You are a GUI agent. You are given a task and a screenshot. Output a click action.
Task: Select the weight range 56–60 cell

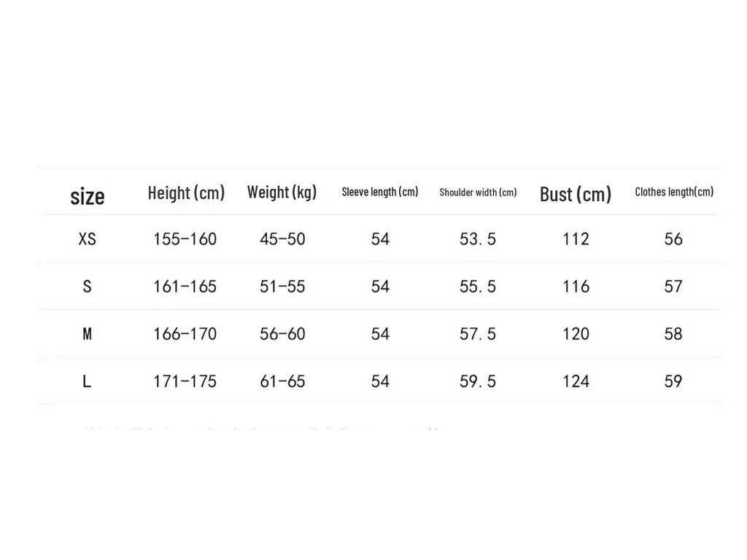click(x=282, y=334)
